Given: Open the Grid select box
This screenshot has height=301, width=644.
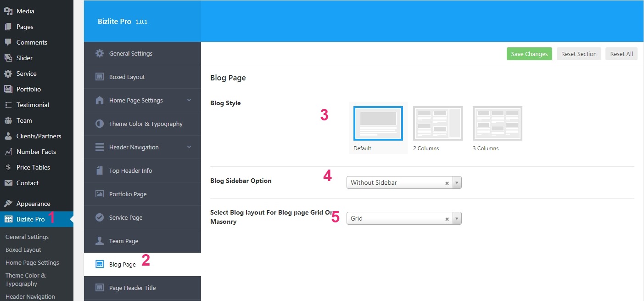Looking at the screenshot, I should coord(404,218).
